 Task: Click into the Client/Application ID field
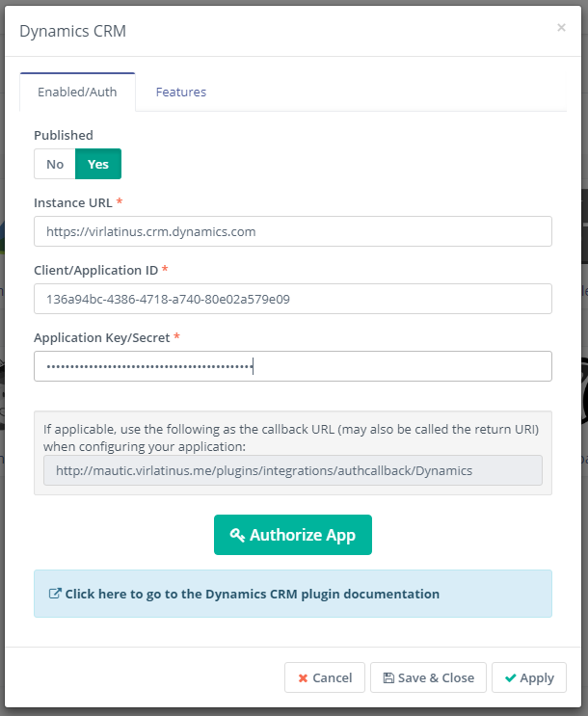tap(293, 299)
